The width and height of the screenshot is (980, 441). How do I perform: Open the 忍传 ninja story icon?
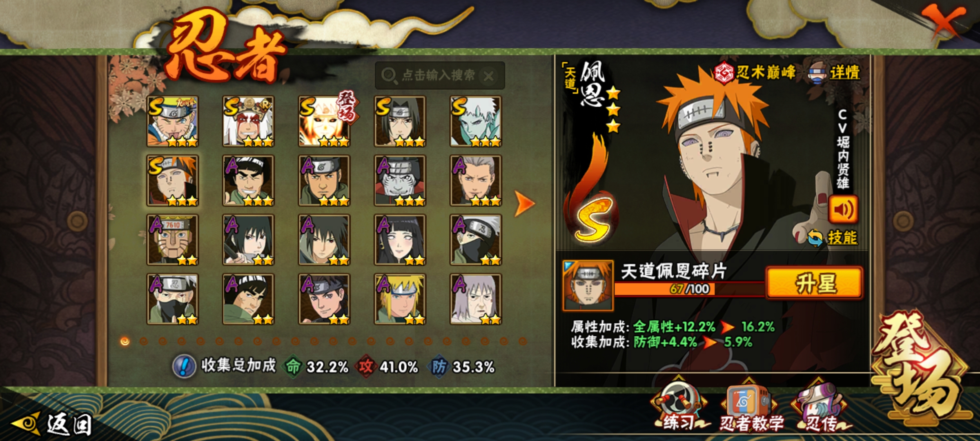(x=821, y=407)
